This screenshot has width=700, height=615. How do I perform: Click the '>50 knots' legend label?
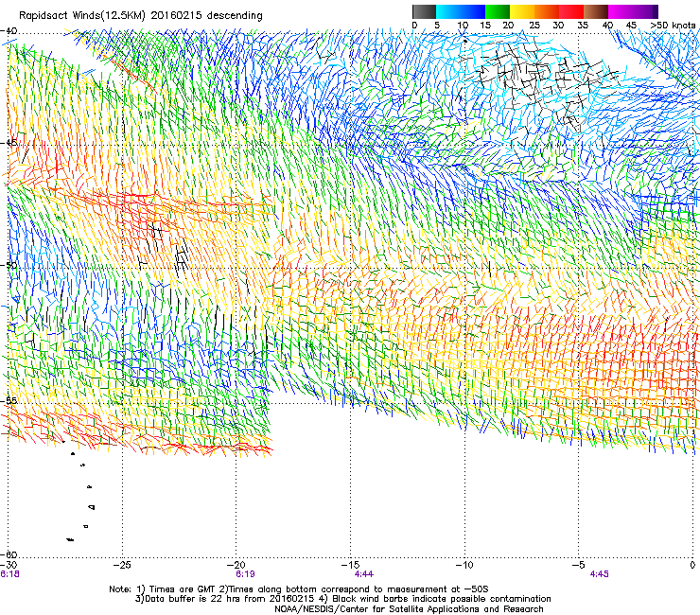[x=673, y=26]
